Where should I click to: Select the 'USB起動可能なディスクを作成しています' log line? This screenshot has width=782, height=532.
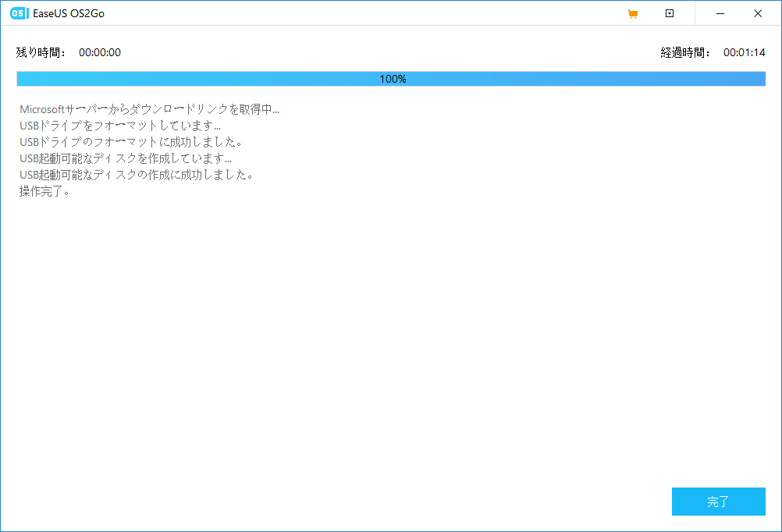[125, 158]
